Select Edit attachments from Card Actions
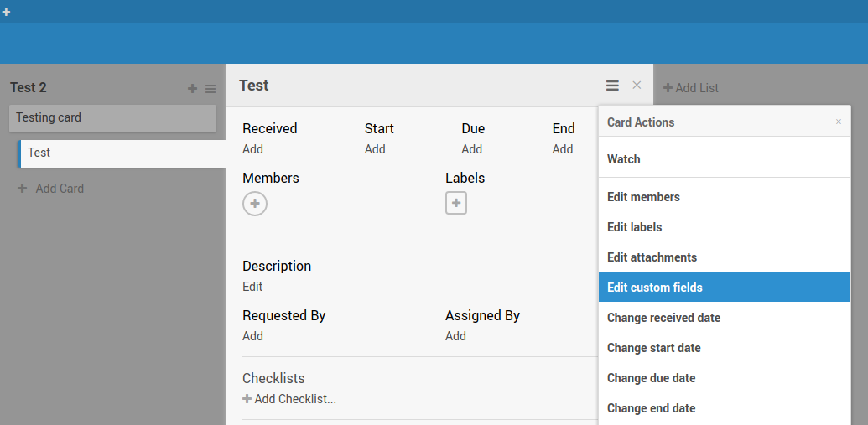Image resolution: width=868 pixels, height=425 pixels. 652,257
